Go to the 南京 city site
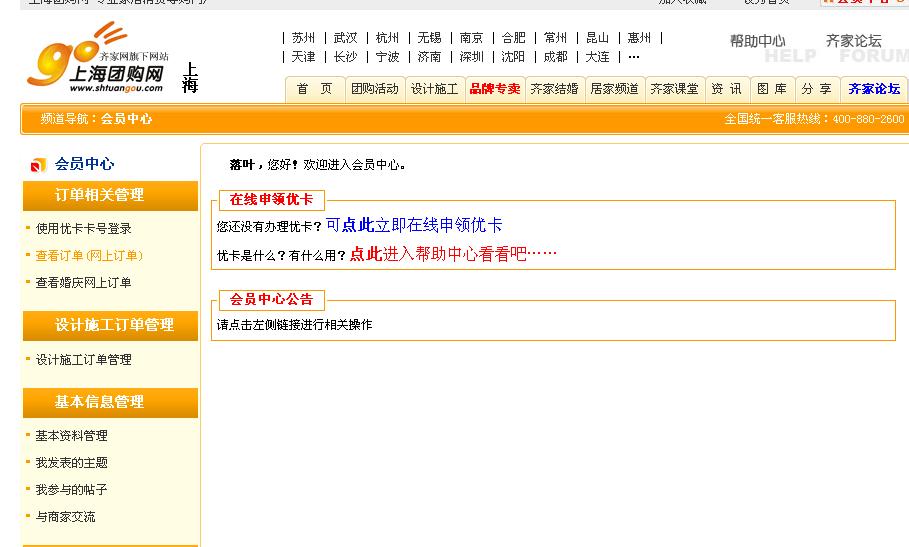 [471, 38]
